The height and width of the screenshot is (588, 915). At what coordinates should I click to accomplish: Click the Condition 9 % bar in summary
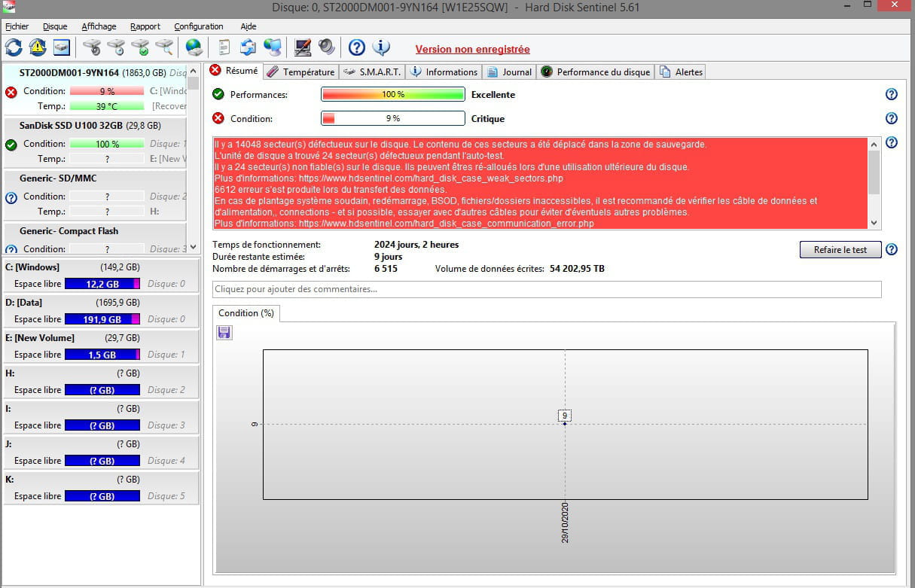point(392,118)
